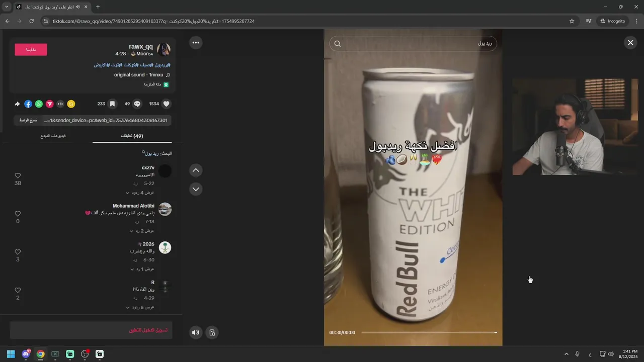Seek along the video progress bar
Screen dimensions: 644x362
429,332
